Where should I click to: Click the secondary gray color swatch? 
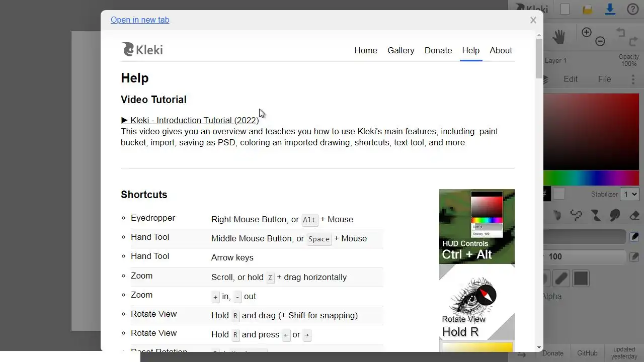click(x=559, y=194)
